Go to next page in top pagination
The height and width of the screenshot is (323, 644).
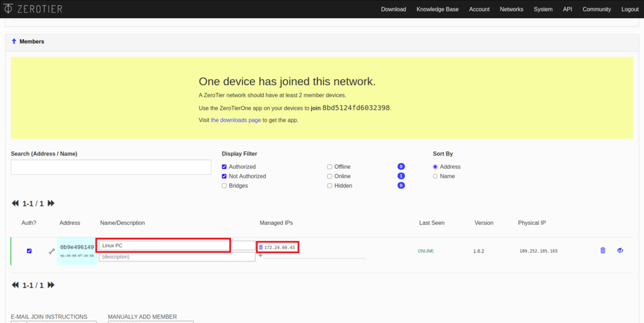pyautogui.click(x=51, y=203)
